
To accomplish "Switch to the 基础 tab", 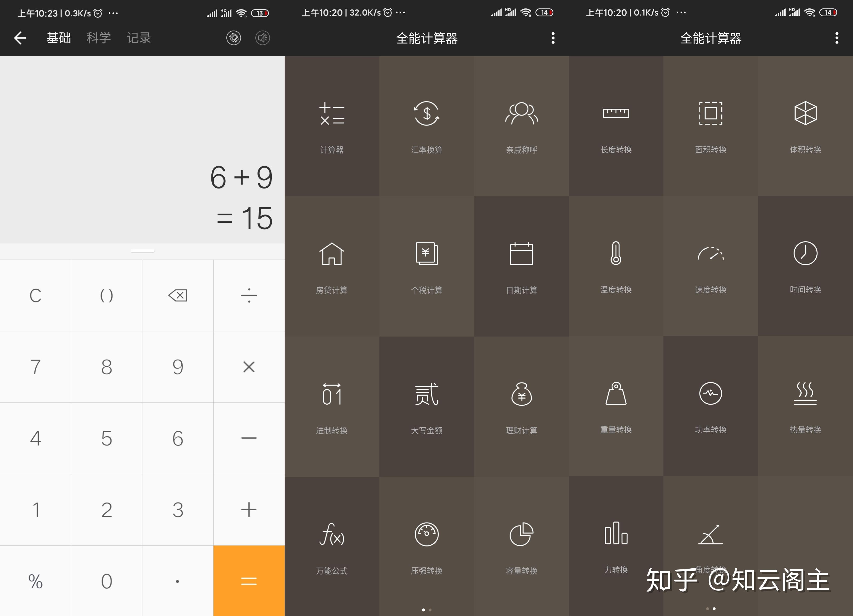I will 59,38.
